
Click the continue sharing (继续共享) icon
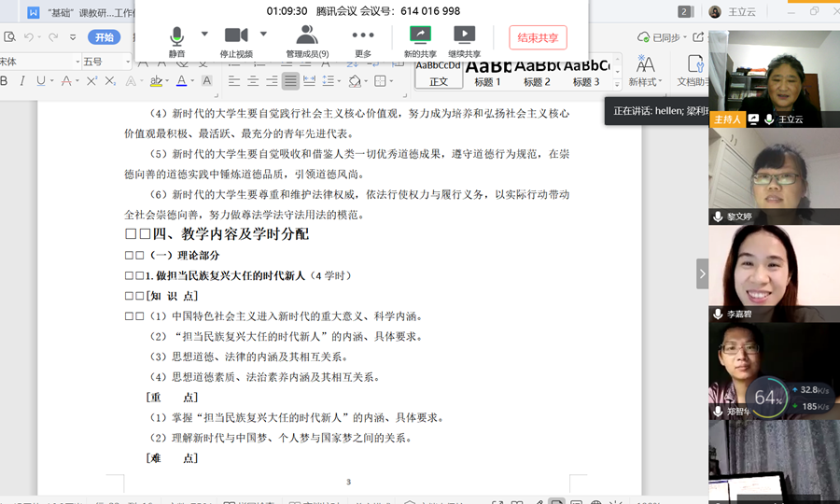[466, 37]
